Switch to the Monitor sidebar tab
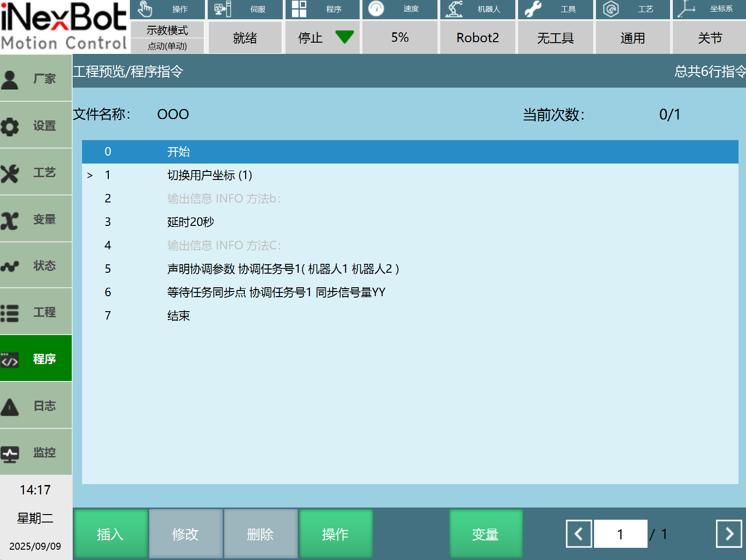 (x=36, y=453)
